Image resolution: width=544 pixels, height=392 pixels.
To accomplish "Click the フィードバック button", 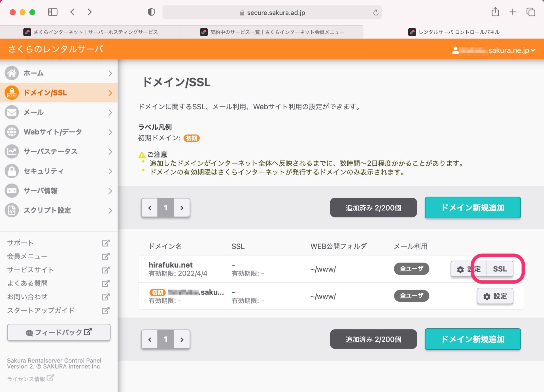I will click(x=59, y=332).
